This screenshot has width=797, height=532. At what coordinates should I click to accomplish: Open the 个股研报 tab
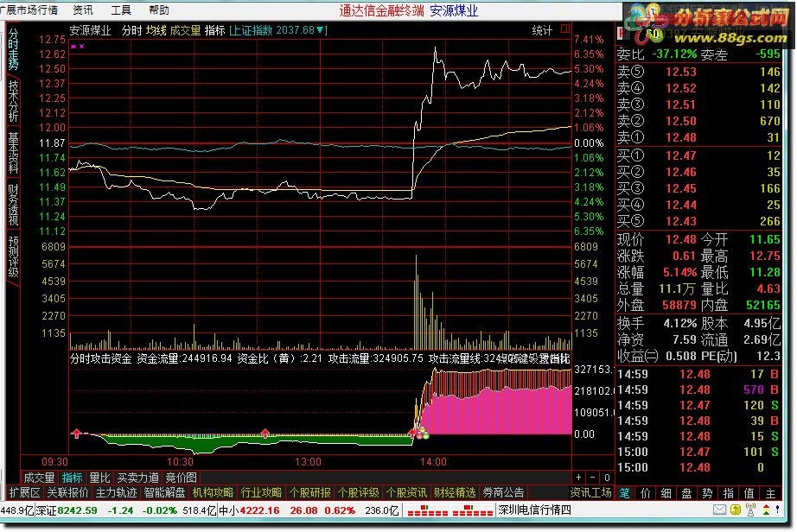pyautogui.click(x=309, y=492)
